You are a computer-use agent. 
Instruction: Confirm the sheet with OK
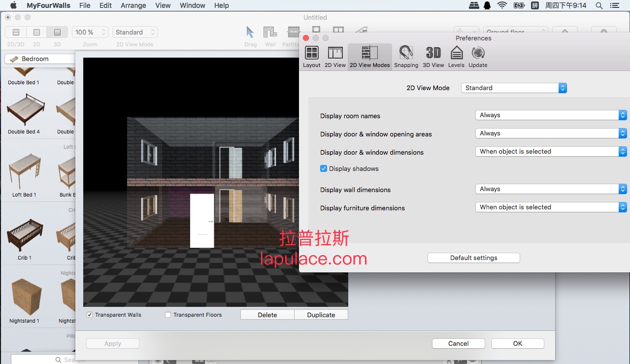click(x=518, y=344)
